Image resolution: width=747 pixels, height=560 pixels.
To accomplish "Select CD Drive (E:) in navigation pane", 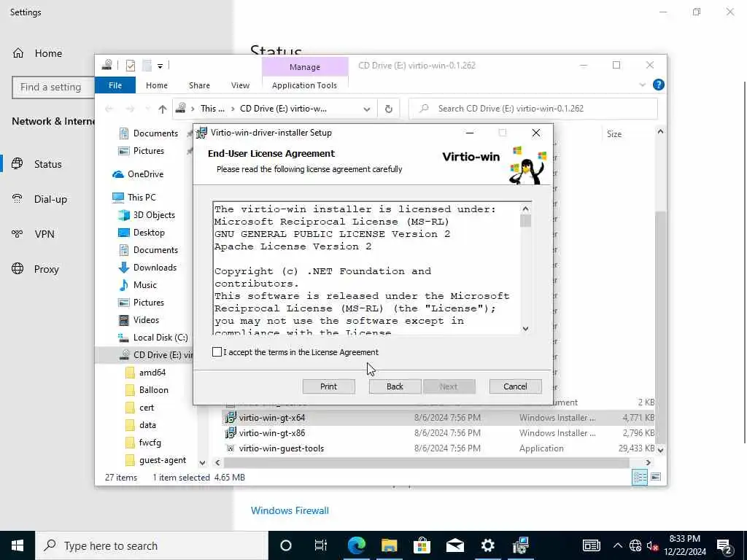I will [x=155, y=355].
